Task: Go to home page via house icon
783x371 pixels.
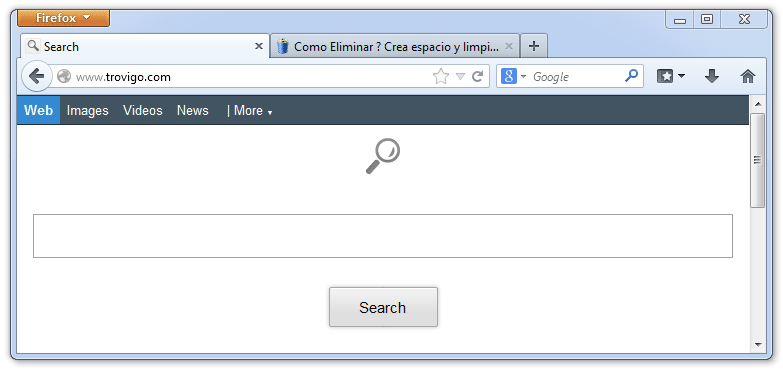Action: pyautogui.click(x=748, y=76)
